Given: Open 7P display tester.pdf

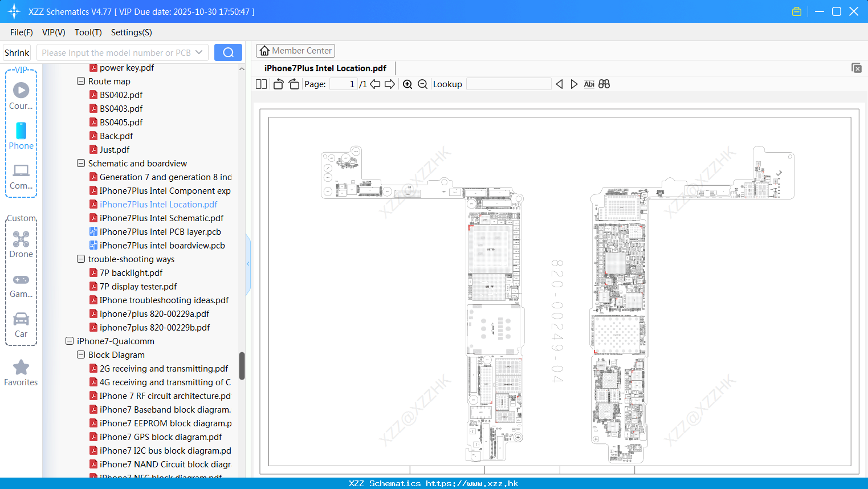Looking at the screenshot, I should [x=138, y=287].
